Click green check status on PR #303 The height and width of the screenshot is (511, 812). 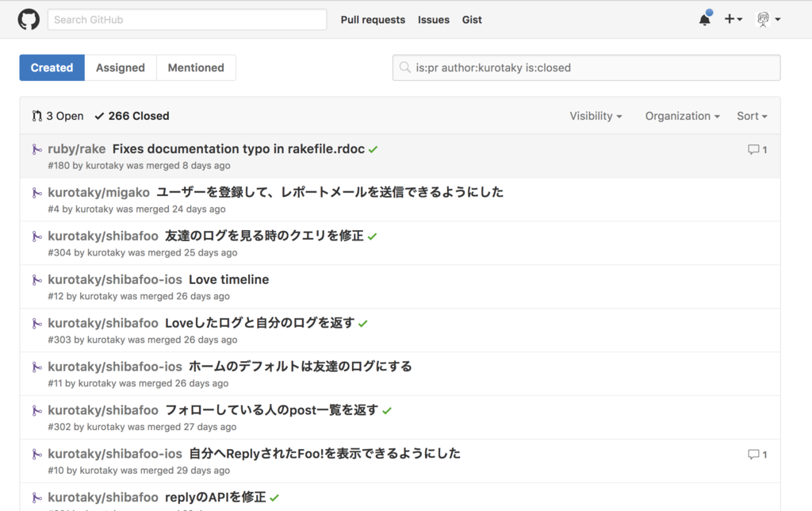tap(362, 324)
